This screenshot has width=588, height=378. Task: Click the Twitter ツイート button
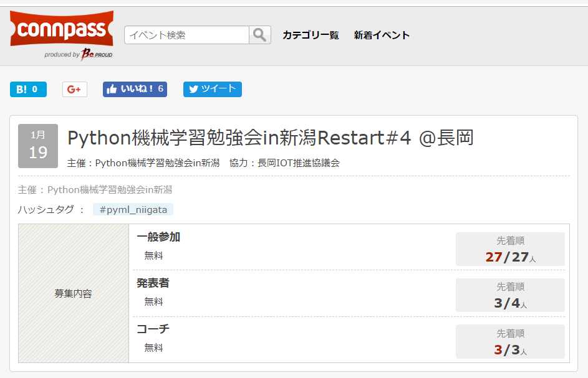coord(212,89)
